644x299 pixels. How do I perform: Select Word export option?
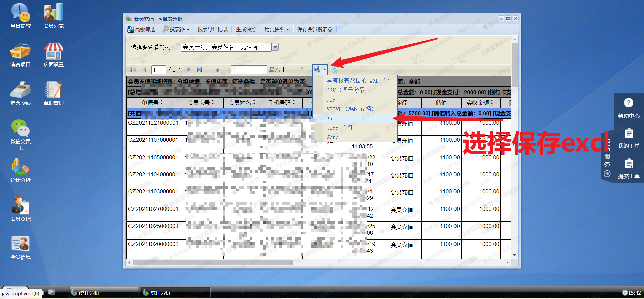tap(332, 137)
